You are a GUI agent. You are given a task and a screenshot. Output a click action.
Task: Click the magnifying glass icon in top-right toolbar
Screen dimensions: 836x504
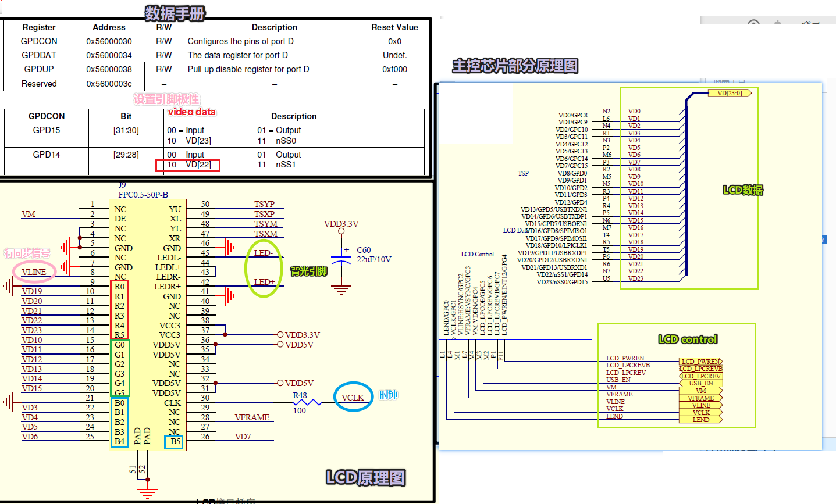tap(754, 23)
